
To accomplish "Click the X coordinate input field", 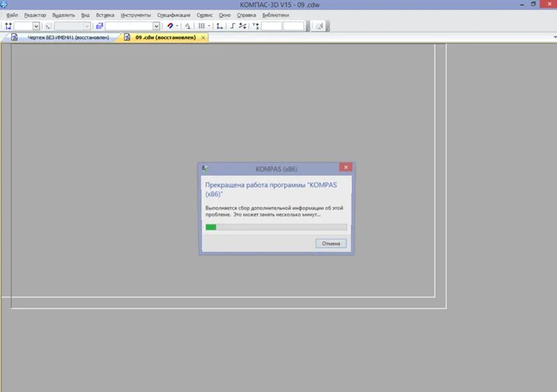I will point(272,26).
